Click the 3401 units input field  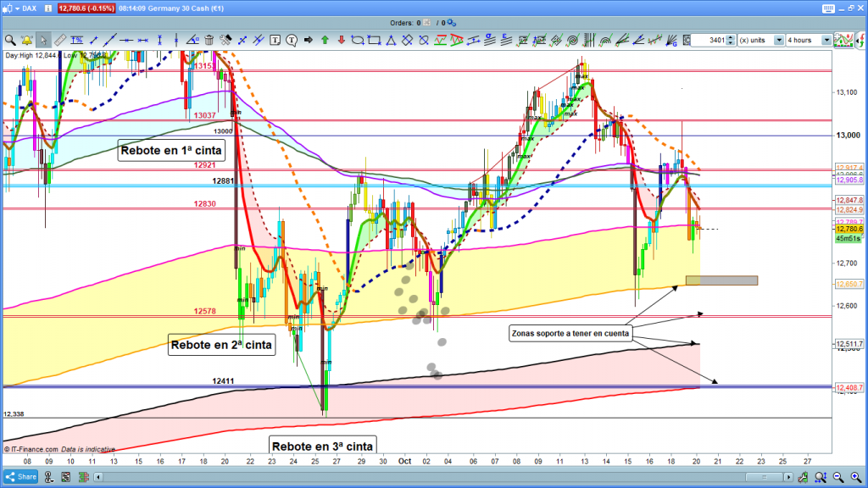706,40
